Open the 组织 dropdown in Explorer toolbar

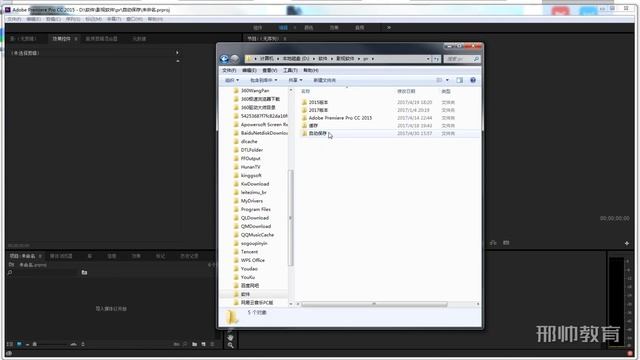tap(232, 80)
